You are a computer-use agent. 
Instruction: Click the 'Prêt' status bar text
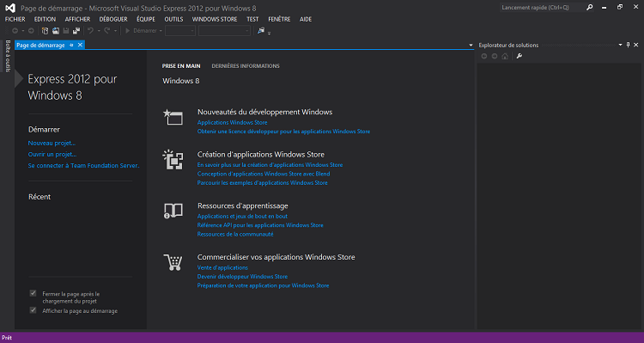point(7,338)
